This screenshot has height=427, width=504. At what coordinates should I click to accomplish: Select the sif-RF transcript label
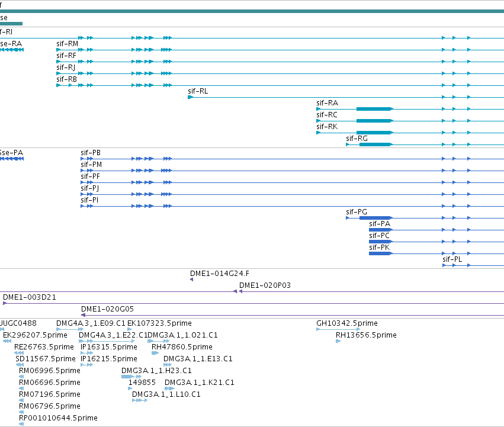pos(66,56)
